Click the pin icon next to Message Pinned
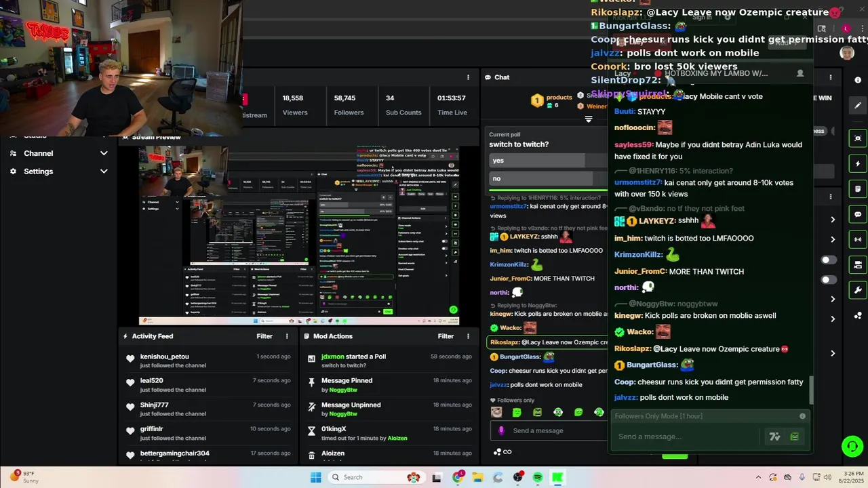The image size is (868, 488). [x=311, y=383]
